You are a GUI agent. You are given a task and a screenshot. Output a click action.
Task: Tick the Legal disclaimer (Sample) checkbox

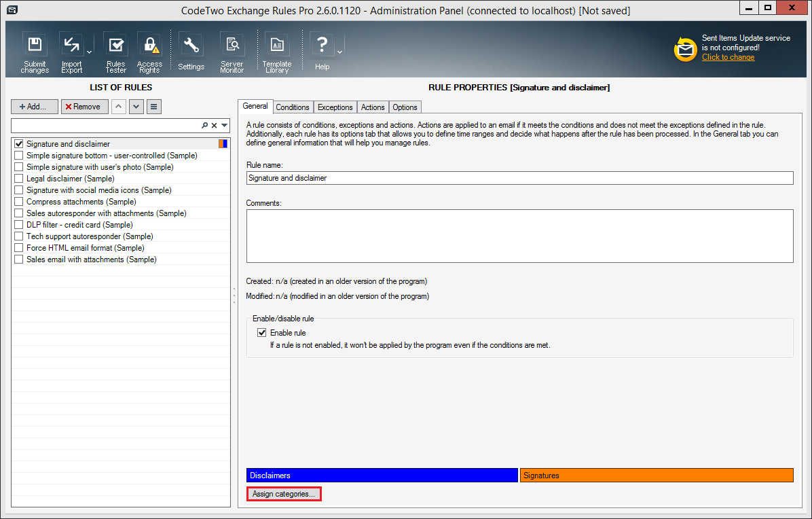pyautogui.click(x=18, y=178)
